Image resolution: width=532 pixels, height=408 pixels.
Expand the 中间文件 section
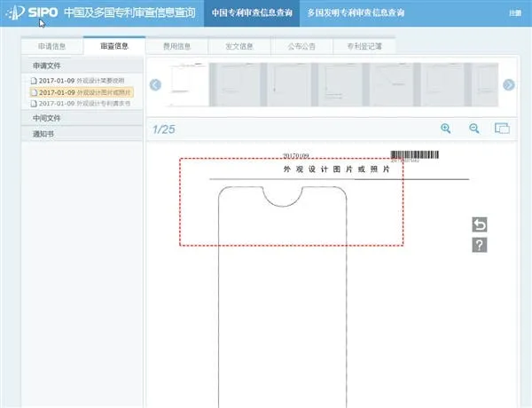point(82,118)
